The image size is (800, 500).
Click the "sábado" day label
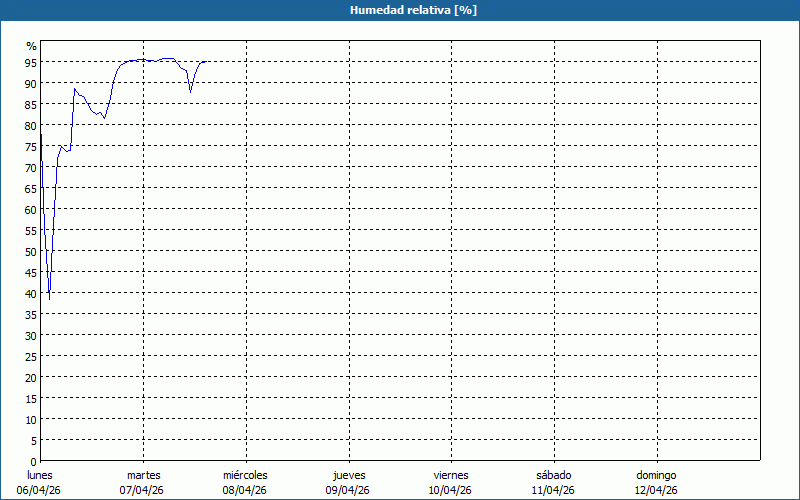pyautogui.click(x=554, y=475)
